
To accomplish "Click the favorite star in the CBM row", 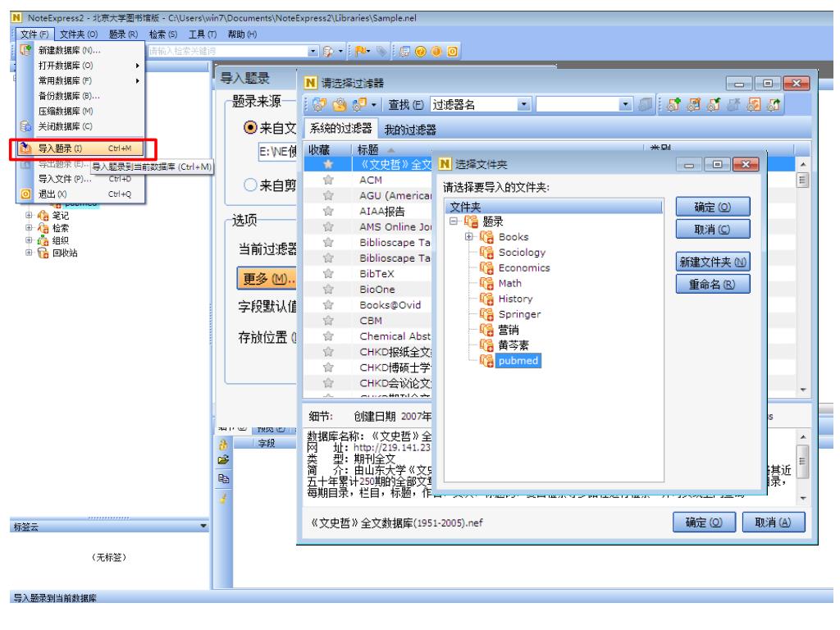I will coord(328,321).
